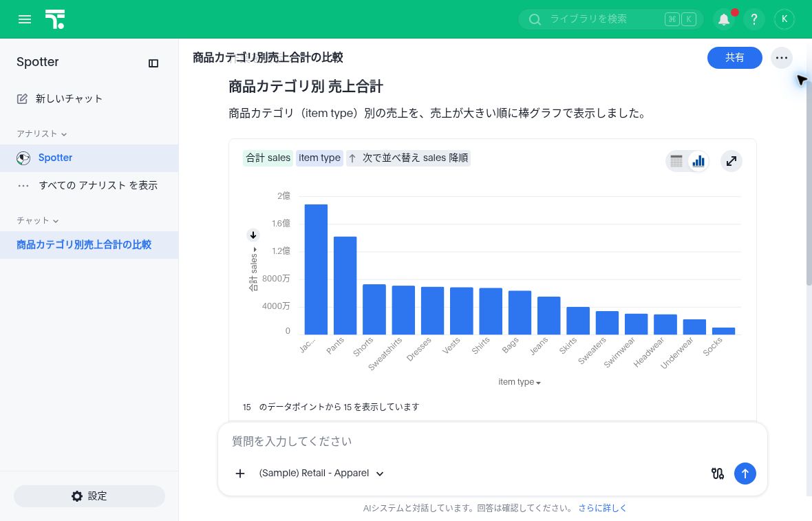
Task: Expand the アナリスト section
Action: point(41,134)
